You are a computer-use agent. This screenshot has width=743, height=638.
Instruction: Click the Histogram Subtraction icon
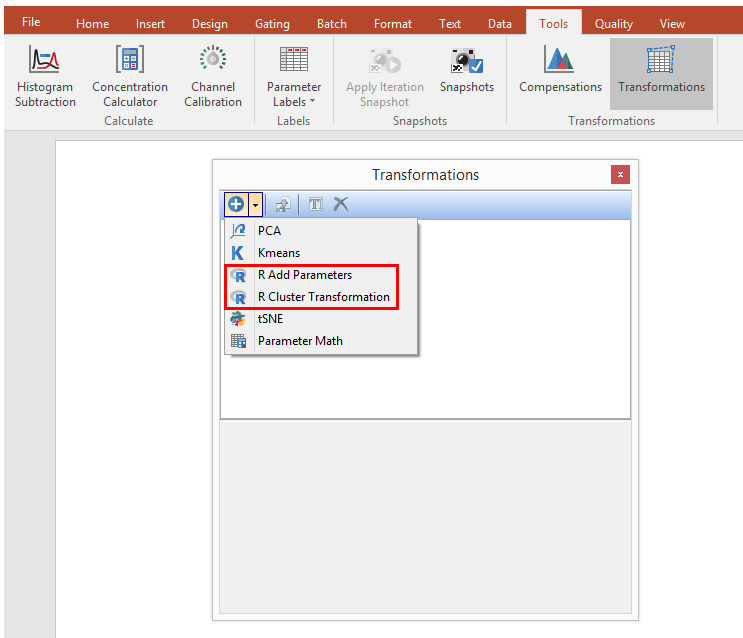click(x=45, y=62)
